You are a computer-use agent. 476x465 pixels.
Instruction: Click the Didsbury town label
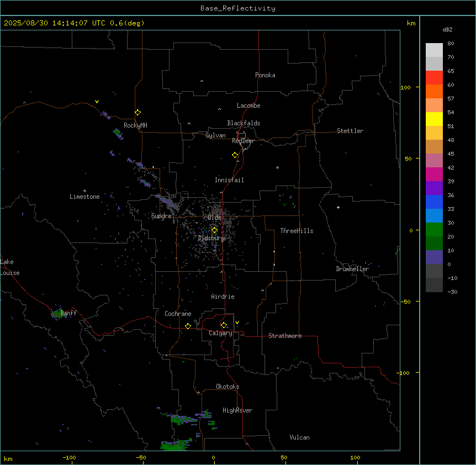(211, 238)
